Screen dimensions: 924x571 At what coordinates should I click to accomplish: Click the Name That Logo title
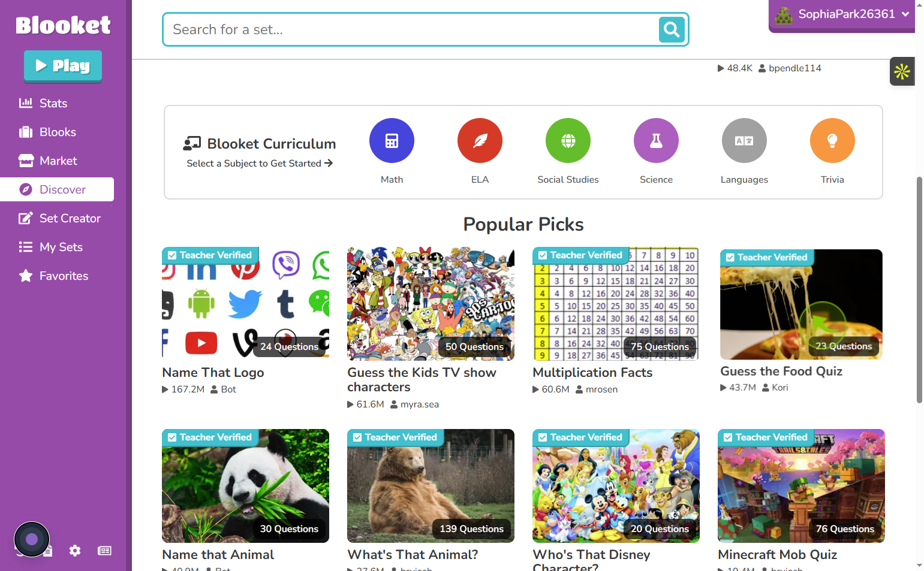click(213, 373)
